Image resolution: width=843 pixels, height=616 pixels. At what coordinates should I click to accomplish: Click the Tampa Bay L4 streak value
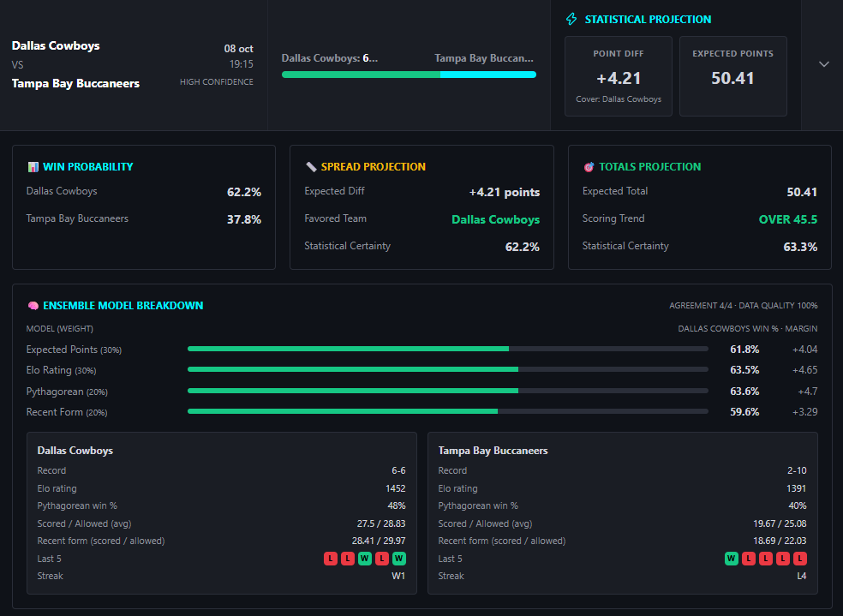point(802,576)
